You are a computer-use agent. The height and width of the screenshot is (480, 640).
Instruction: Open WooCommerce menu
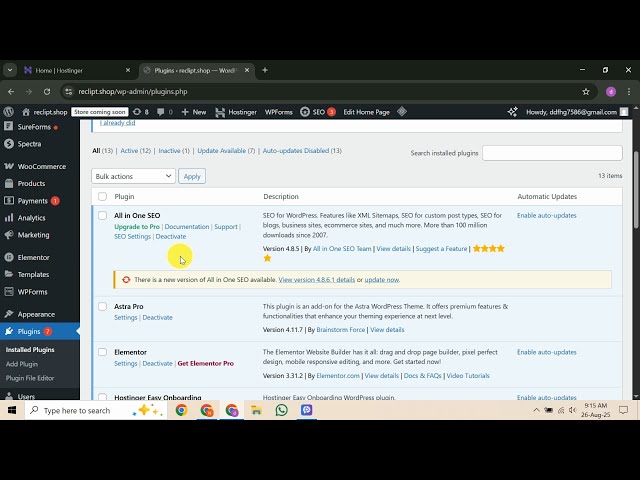[40, 166]
